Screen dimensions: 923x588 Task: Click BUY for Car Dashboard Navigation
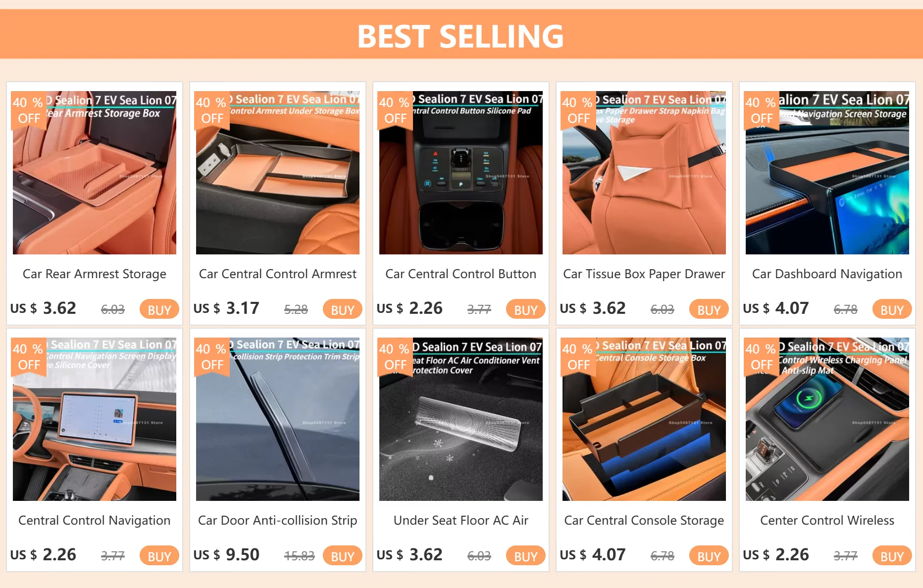(x=892, y=309)
